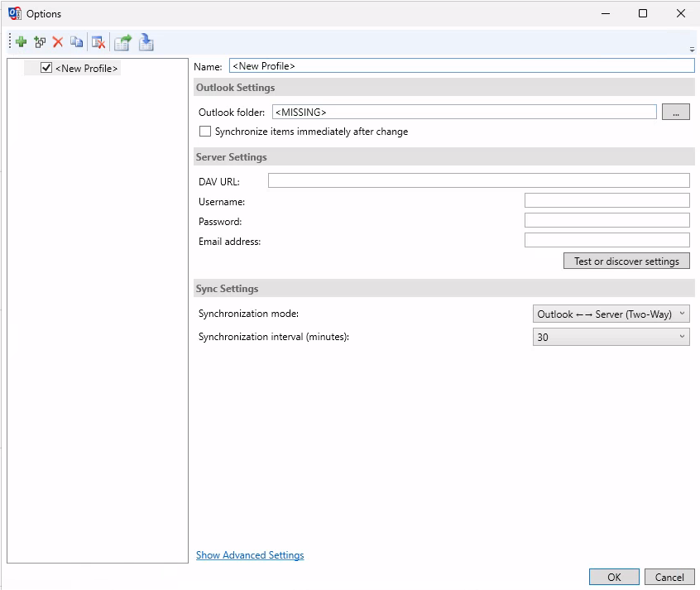Image resolution: width=700 pixels, height=590 pixels.
Task: Click the import profiles icon with blue arrow
Action: coord(146,42)
